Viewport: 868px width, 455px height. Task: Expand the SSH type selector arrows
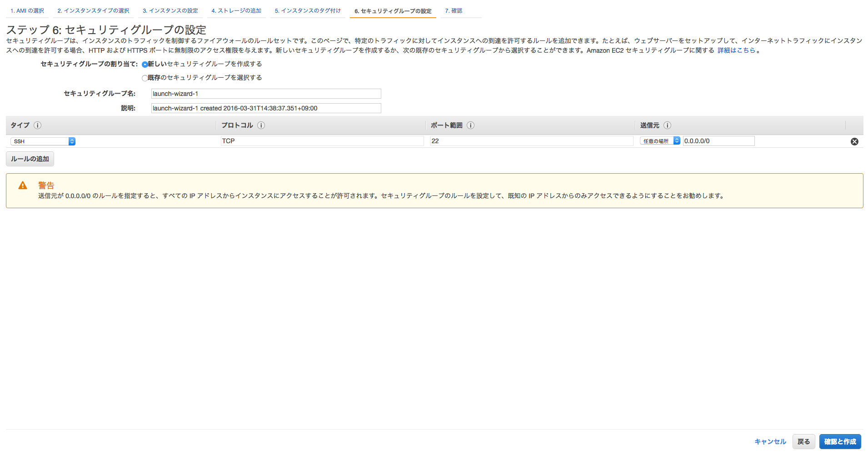point(71,141)
